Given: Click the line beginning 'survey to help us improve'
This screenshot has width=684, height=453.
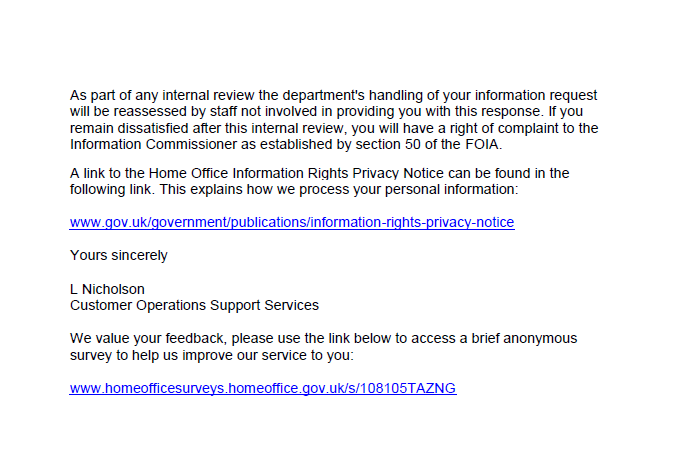Looking at the screenshot, I should (212, 355).
